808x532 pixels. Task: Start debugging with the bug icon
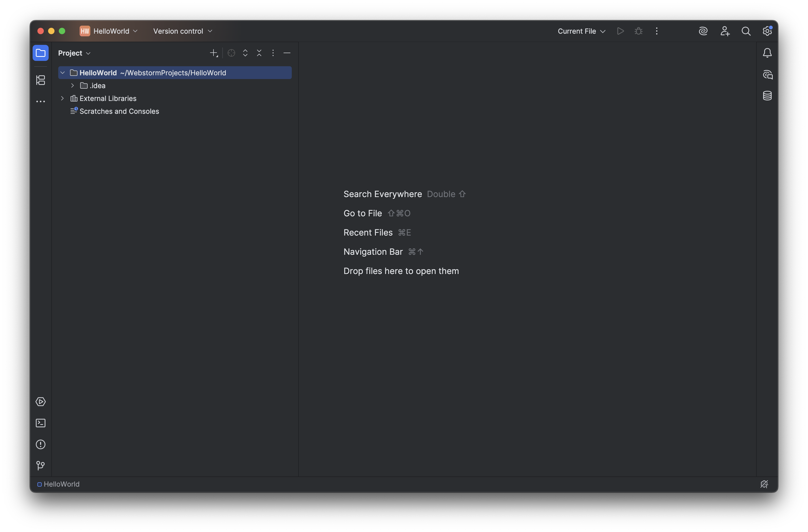point(638,31)
